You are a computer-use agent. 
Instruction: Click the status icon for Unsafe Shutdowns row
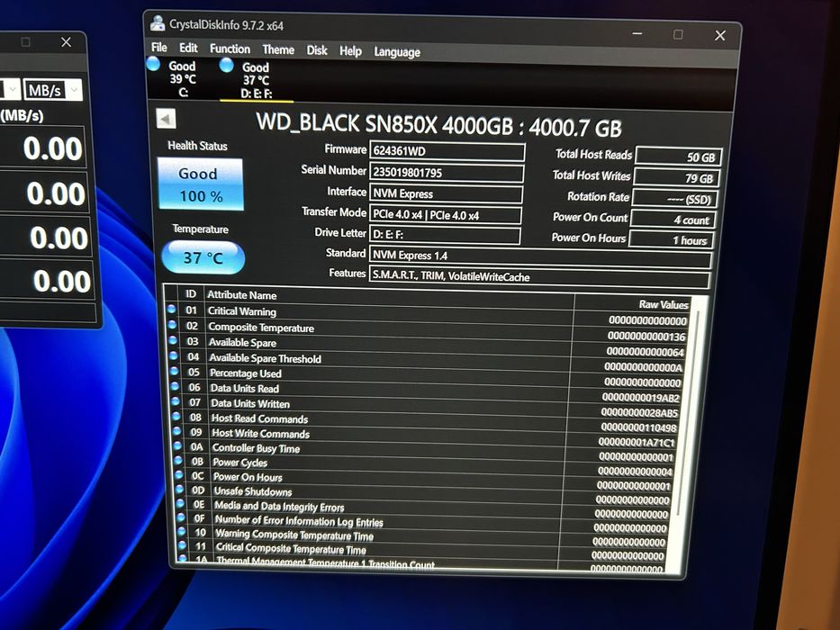coord(180,489)
